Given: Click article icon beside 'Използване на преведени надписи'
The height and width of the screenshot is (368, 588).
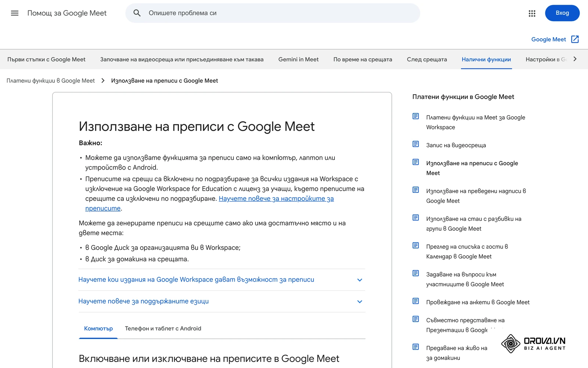Looking at the screenshot, I should click(x=416, y=190).
